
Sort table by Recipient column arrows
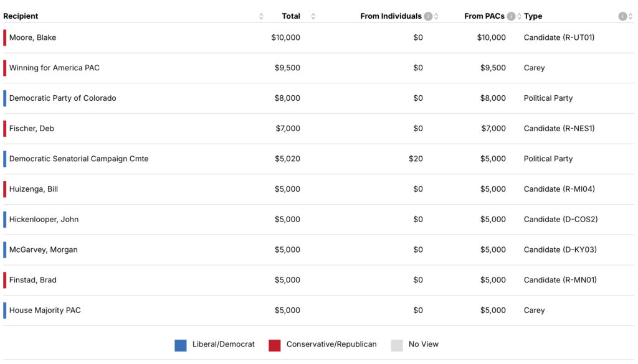coord(261,17)
